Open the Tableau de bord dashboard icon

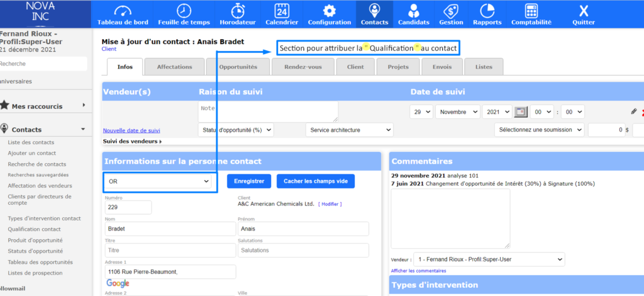pyautogui.click(x=123, y=11)
